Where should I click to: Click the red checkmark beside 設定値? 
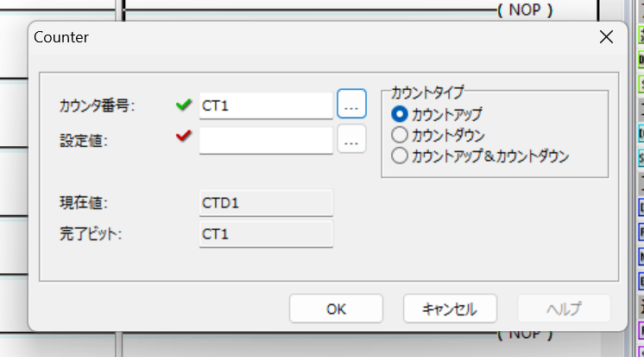(183, 136)
